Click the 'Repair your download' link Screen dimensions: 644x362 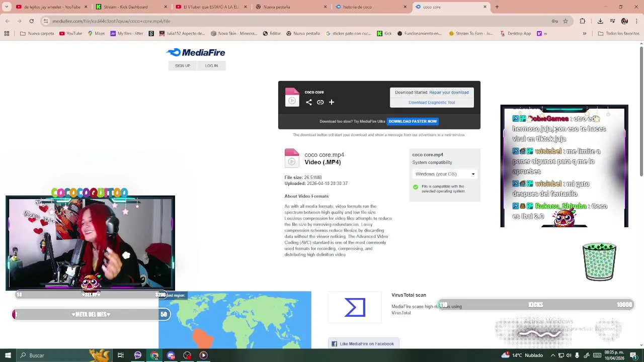tap(449, 93)
